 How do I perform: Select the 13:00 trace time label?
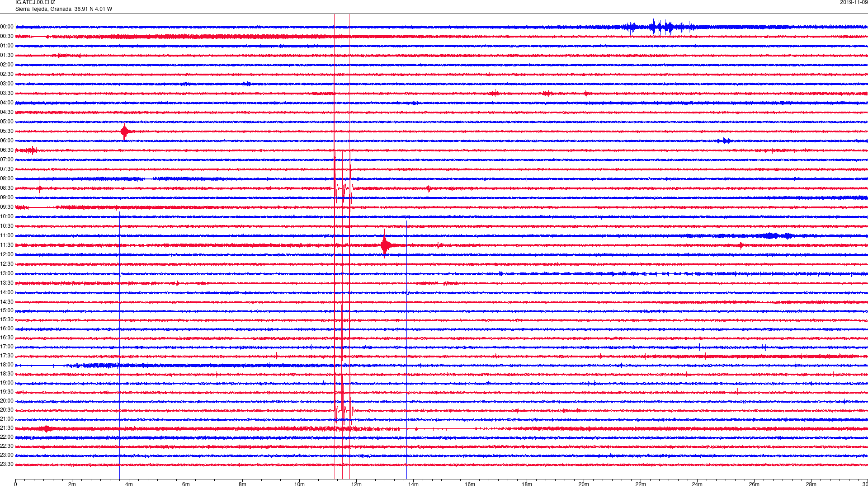[x=7, y=273]
